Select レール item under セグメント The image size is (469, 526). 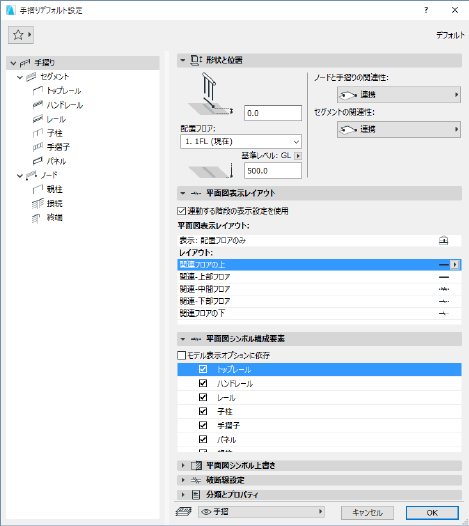(x=56, y=119)
